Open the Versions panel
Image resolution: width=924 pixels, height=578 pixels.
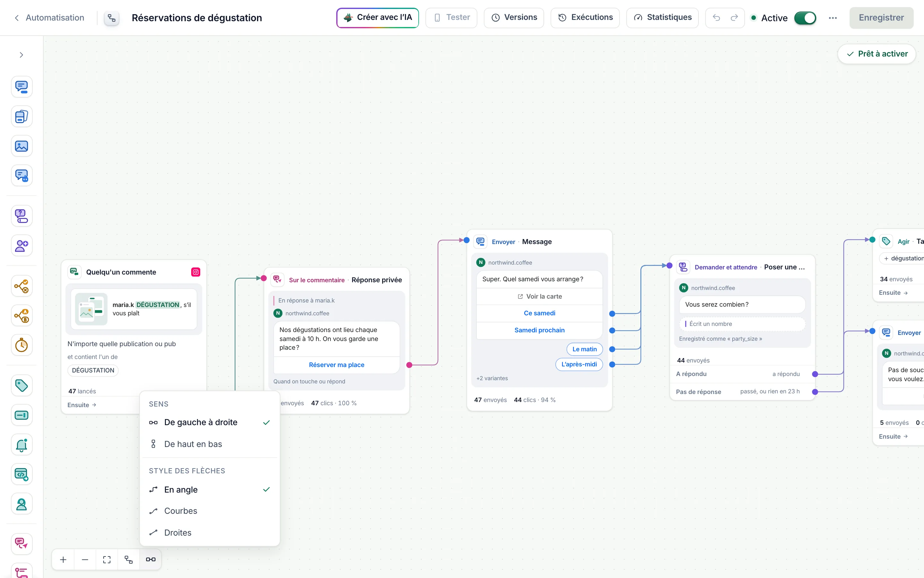[x=514, y=18]
